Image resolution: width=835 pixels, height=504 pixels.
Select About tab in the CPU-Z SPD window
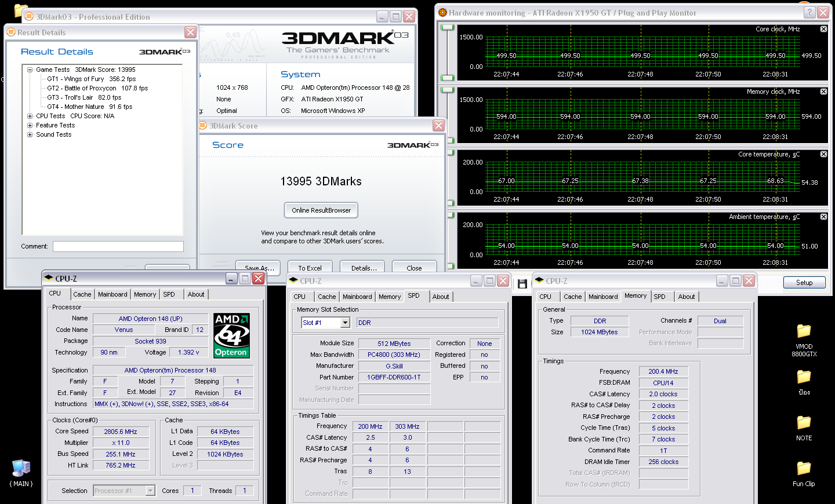pos(441,297)
